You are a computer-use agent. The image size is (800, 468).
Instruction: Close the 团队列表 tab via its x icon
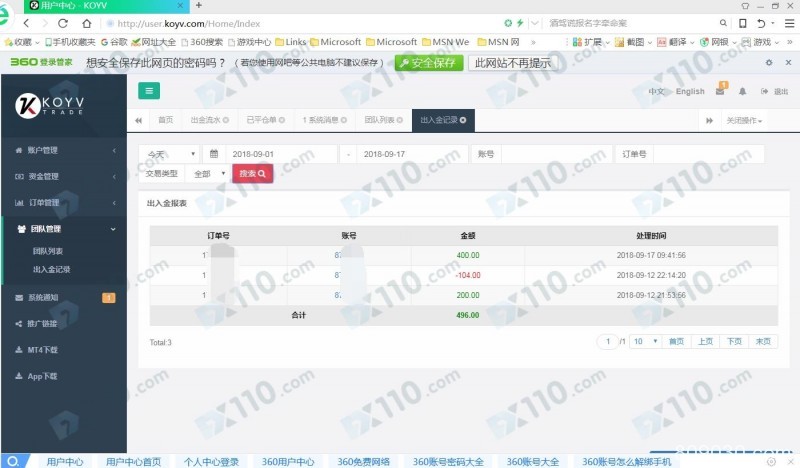pyautogui.click(x=399, y=120)
